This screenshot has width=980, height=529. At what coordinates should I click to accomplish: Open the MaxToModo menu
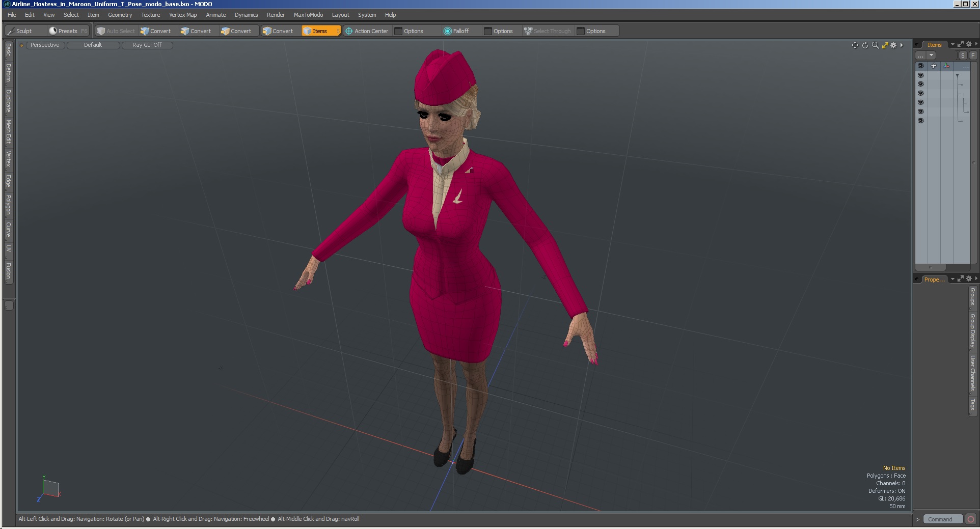pyautogui.click(x=308, y=15)
